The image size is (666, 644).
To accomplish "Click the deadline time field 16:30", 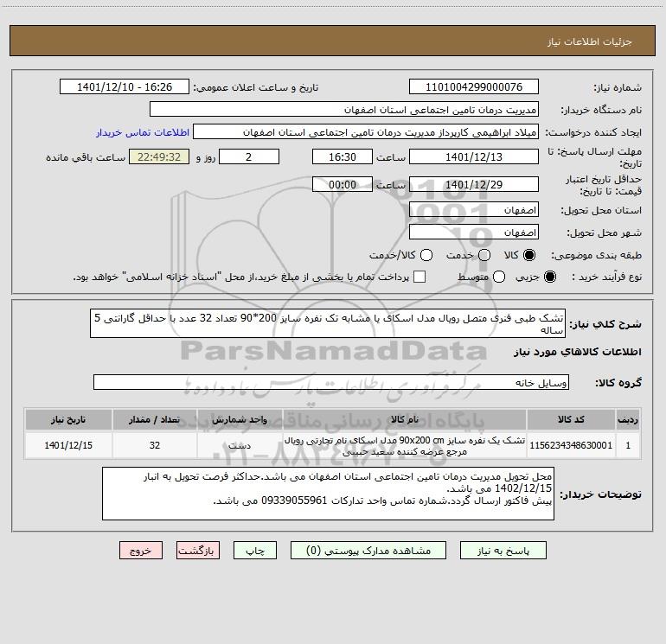I will (343, 156).
